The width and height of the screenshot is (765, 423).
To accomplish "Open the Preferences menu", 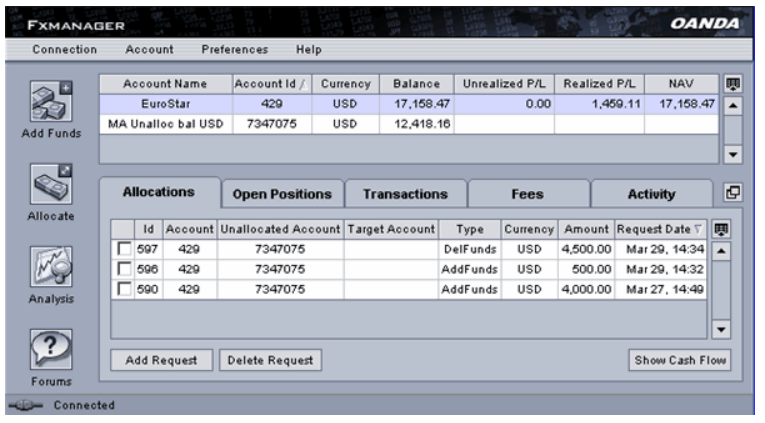I will (x=235, y=50).
